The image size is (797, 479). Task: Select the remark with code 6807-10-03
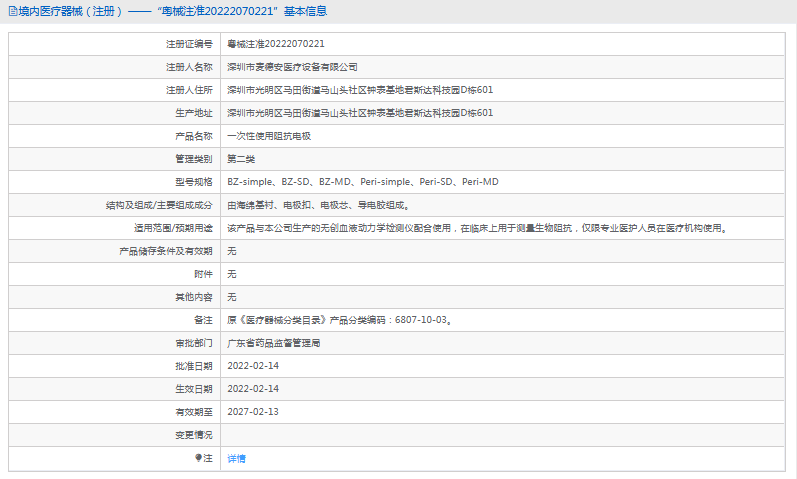click(x=340, y=320)
